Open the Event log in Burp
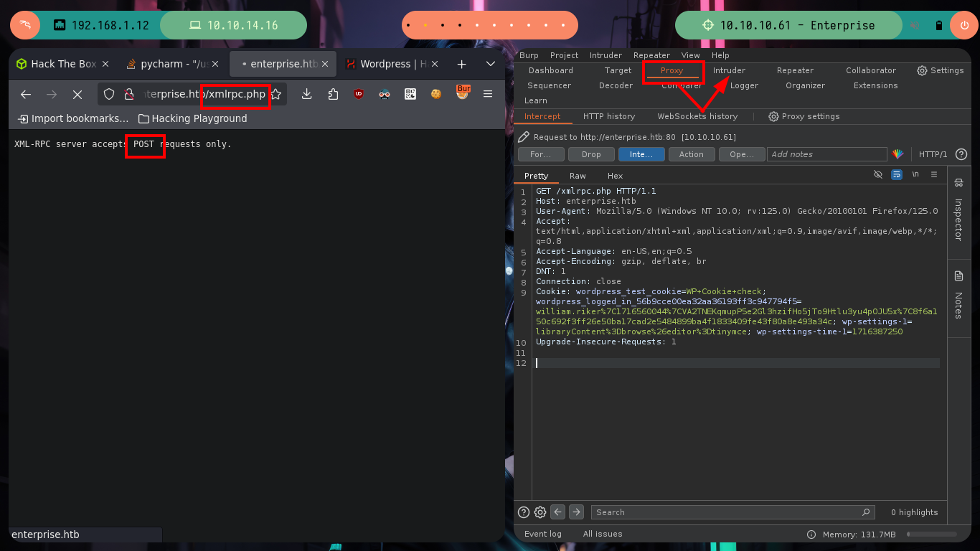 coord(543,534)
